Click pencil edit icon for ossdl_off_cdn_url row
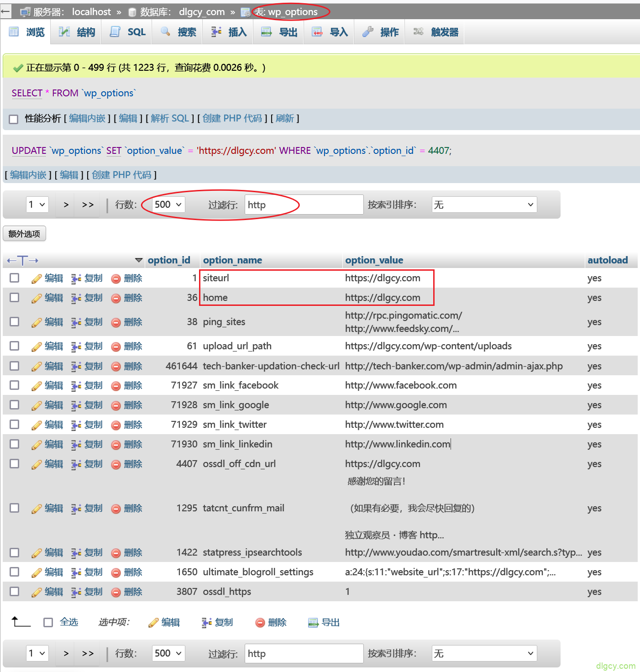 (37, 464)
